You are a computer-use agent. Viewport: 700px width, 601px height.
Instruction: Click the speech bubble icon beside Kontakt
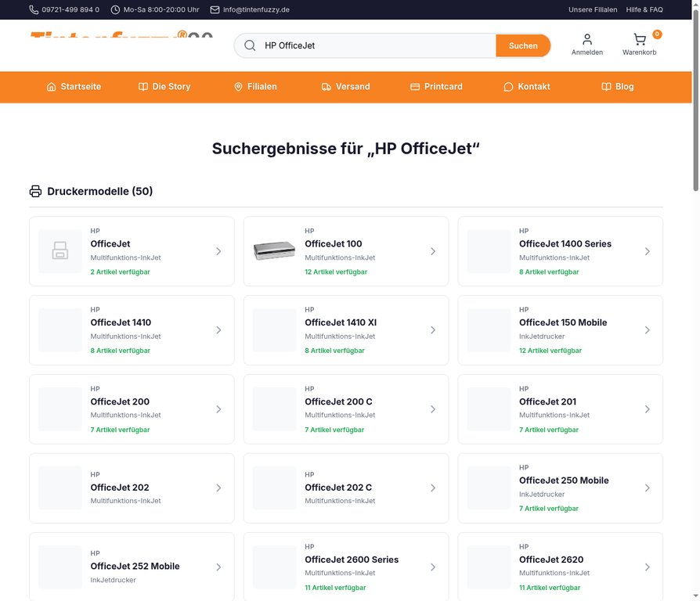(x=509, y=87)
